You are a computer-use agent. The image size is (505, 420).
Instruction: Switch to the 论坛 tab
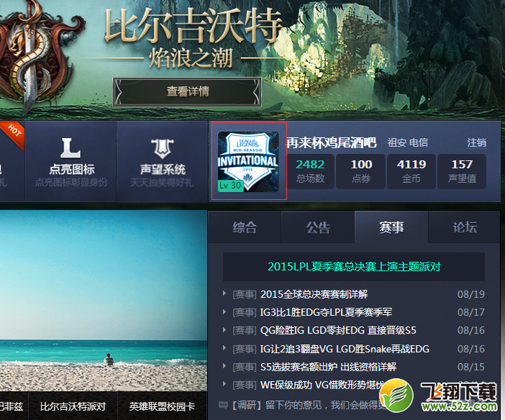(x=465, y=227)
